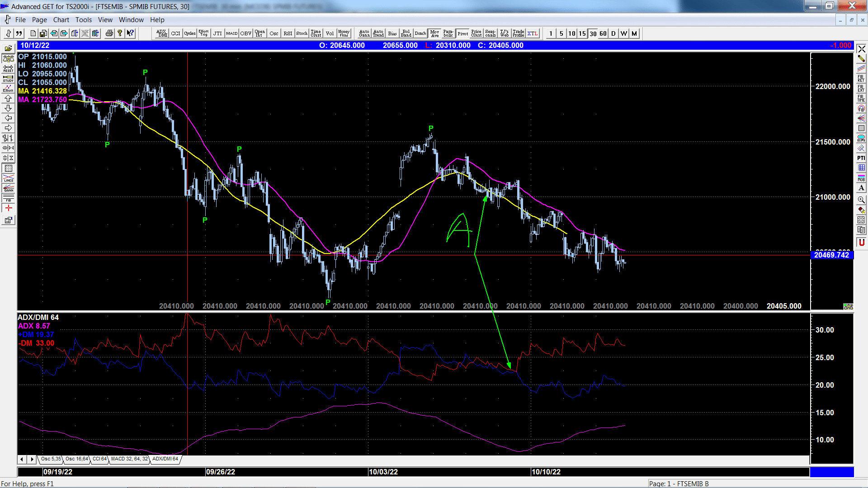This screenshot has width=868, height=488.
Task: Apply the Elliott Trigger study
Action: click(204, 33)
